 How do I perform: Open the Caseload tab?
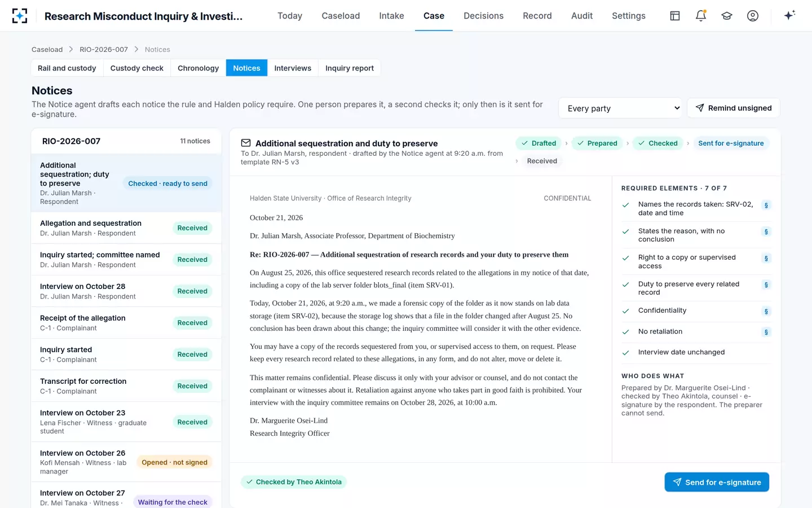tap(341, 16)
